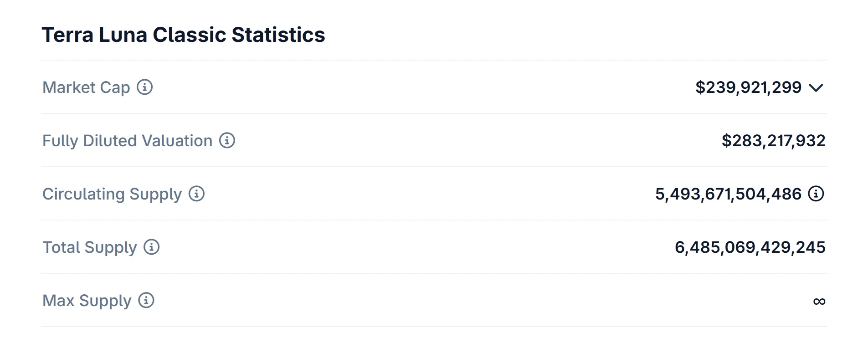The width and height of the screenshot is (868, 338).
Task: Click the word 'Statistics' in the heading
Action: coord(278,35)
